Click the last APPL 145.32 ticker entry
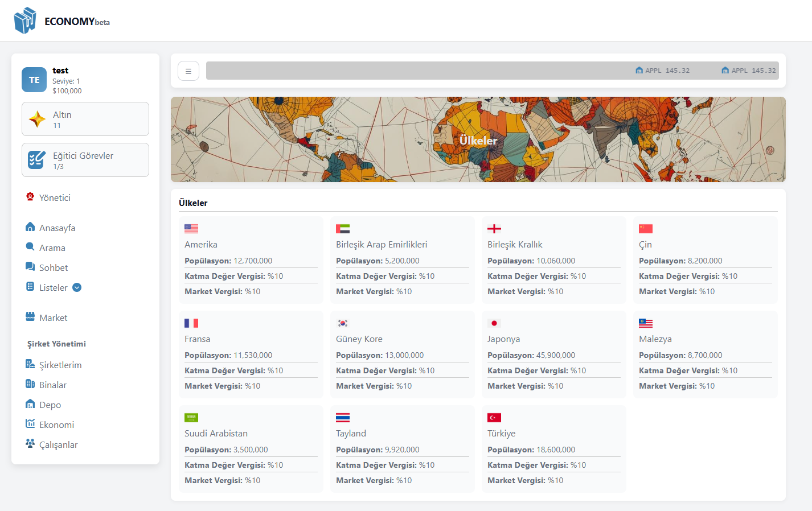Image resolution: width=812 pixels, height=511 pixels. coord(749,71)
